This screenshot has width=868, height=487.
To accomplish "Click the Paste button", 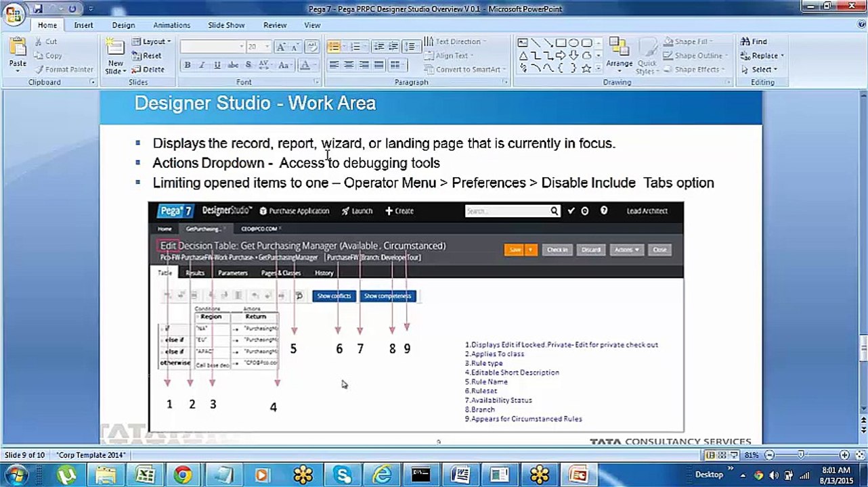I will [18, 54].
